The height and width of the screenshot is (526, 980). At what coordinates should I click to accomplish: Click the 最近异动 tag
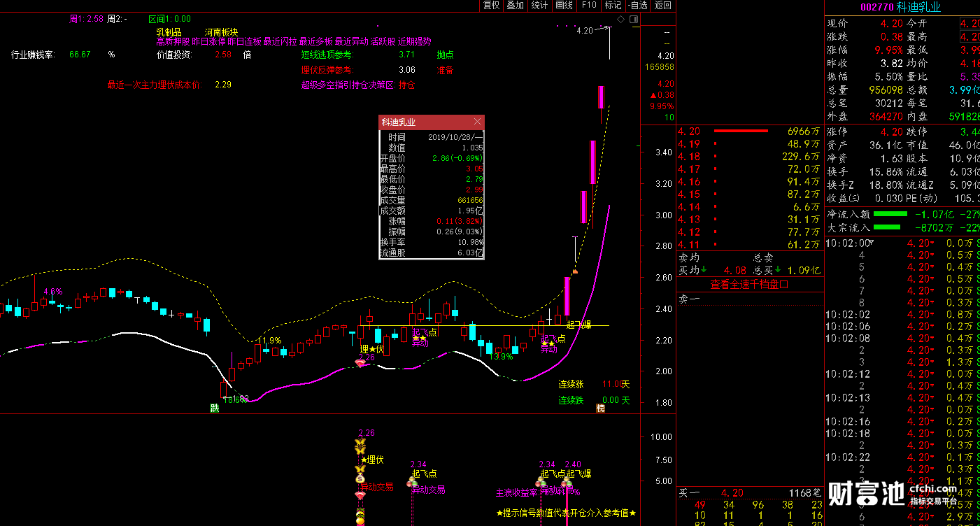click(352, 41)
